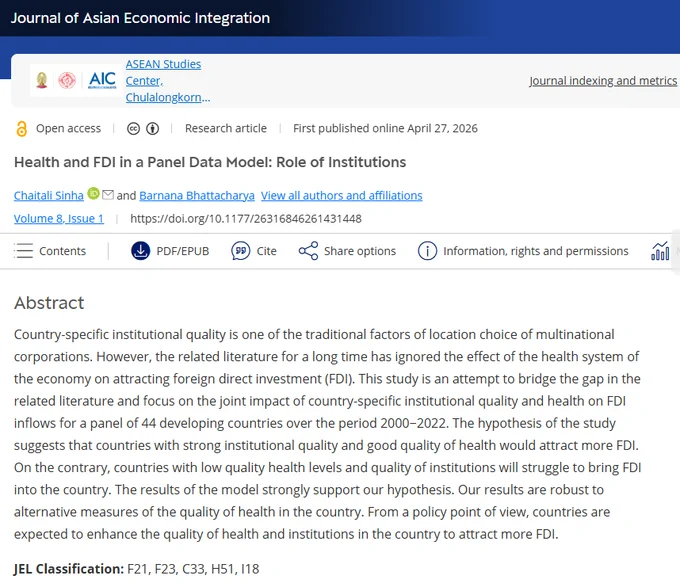Open Journal indexing and metrics link
680x587 pixels.
[x=603, y=81]
